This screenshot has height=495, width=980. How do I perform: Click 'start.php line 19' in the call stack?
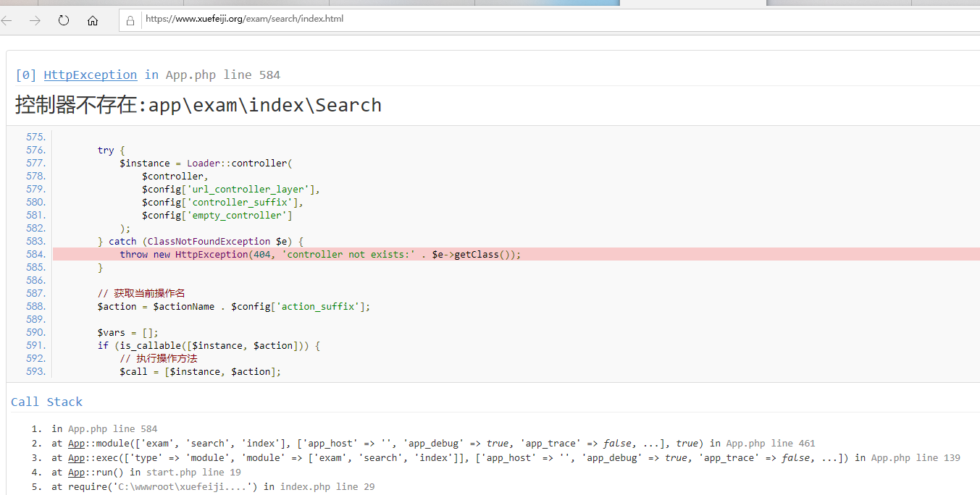tap(193, 472)
